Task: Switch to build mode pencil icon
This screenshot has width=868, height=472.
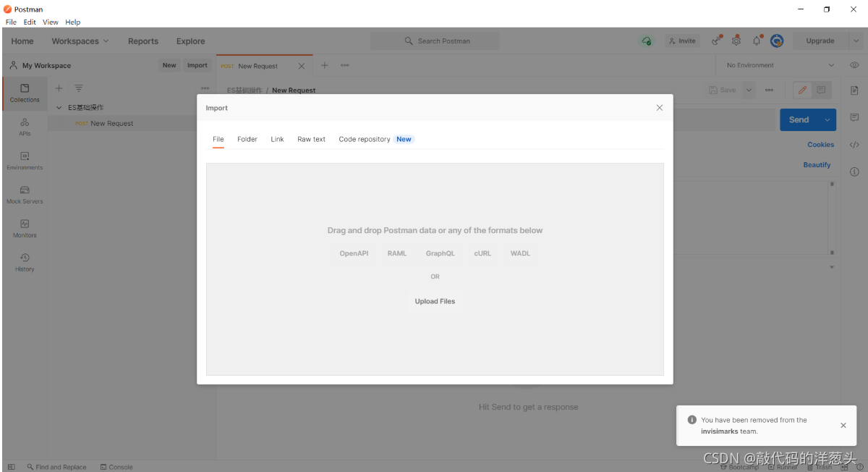Action: [x=802, y=90]
